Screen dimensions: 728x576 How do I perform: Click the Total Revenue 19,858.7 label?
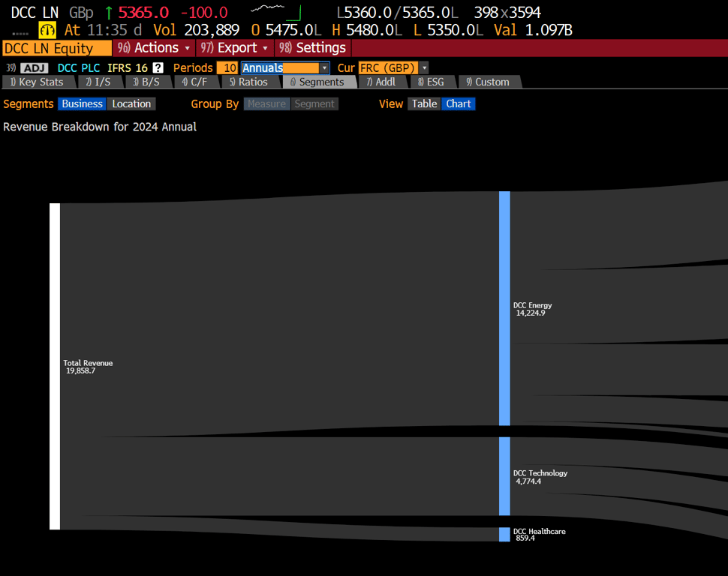pos(88,367)
